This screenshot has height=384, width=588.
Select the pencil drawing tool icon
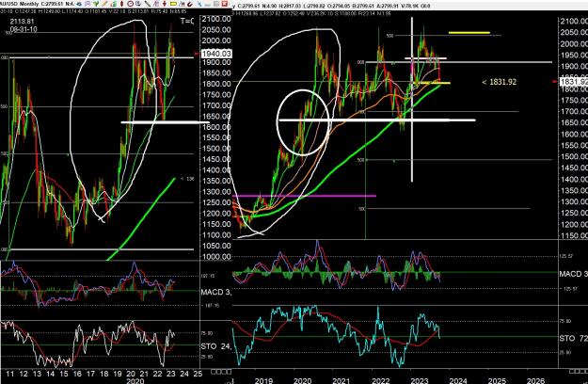(104, 4)
